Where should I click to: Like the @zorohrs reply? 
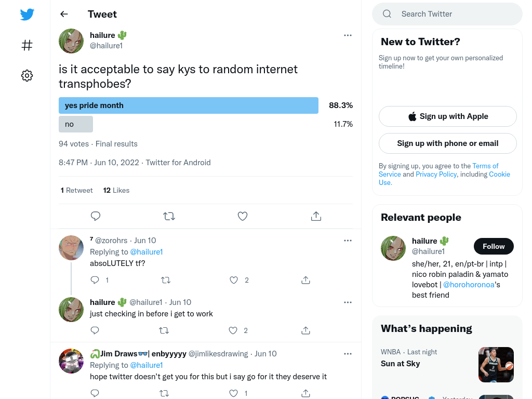coord(234,280)
